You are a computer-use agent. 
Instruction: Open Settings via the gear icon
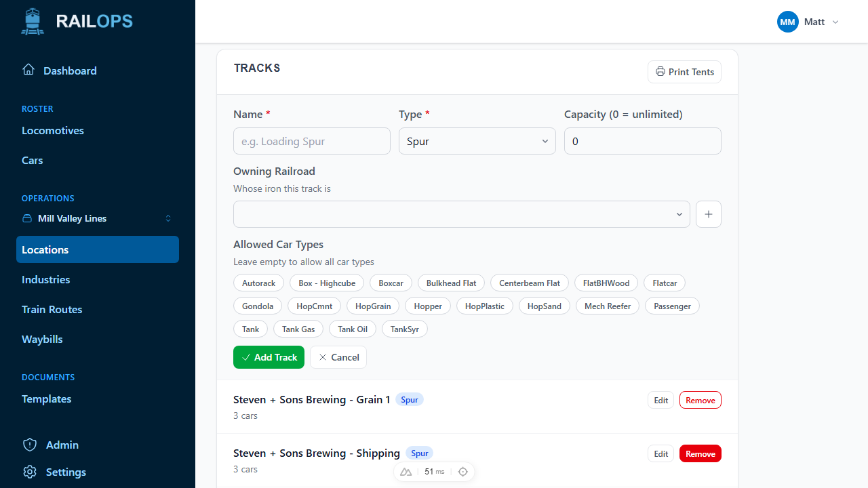click(30, 472)
